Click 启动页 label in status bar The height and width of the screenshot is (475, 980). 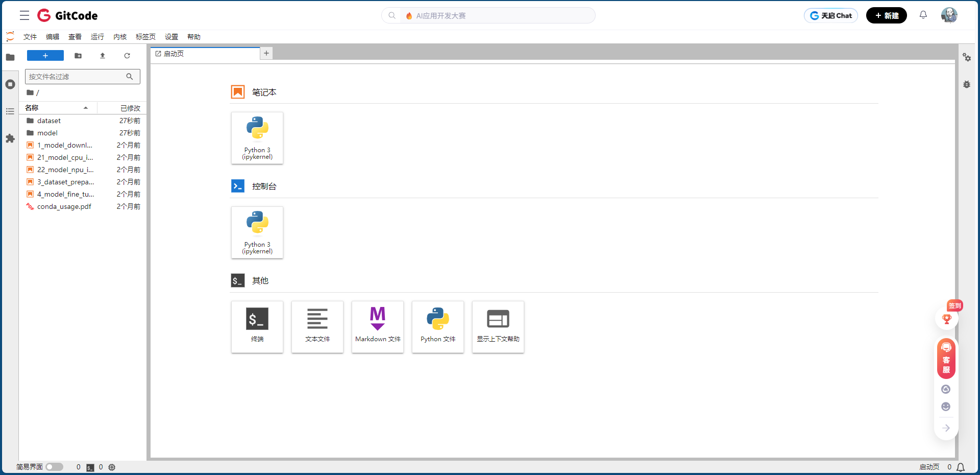pyautogui.click(x=929, y=467)
